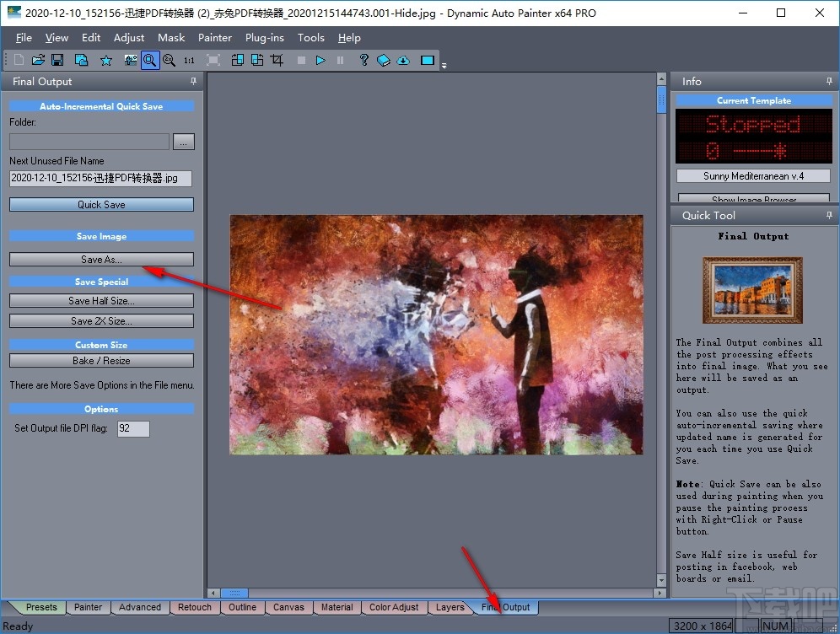Toggle the Quick Tool panel pin
This screenshot has height=634, width=840.
(829, 214)
